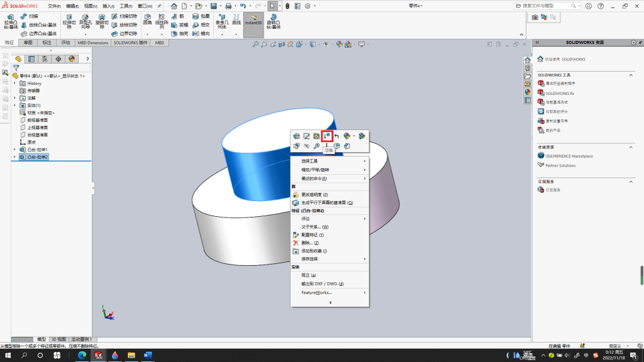
Task: Open the 3DEXPERIENCE Marketplace link
Action: [x=569, y=156]
